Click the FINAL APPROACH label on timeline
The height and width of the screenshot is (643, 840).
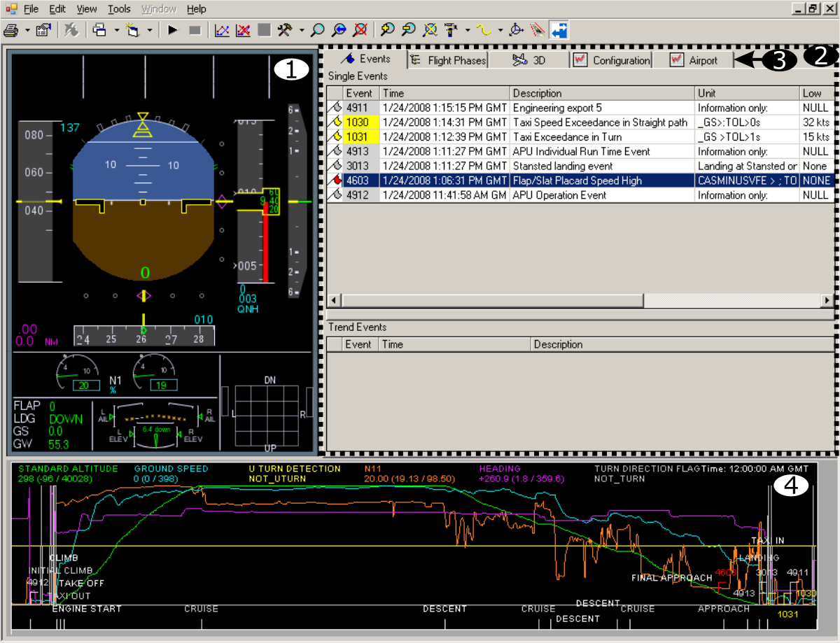(x=671, y=578)
